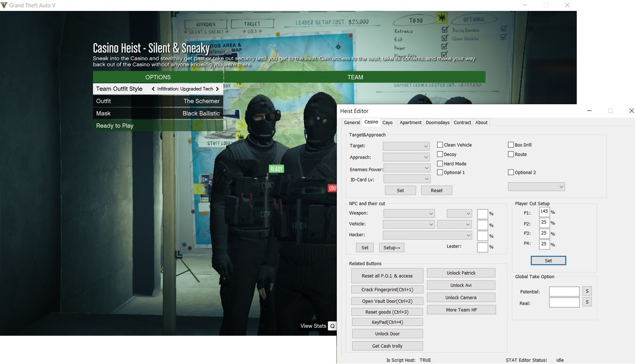635x364 pixels.
Task: Click right arrow on Team Outfit Style
Action: coord(217,89)
